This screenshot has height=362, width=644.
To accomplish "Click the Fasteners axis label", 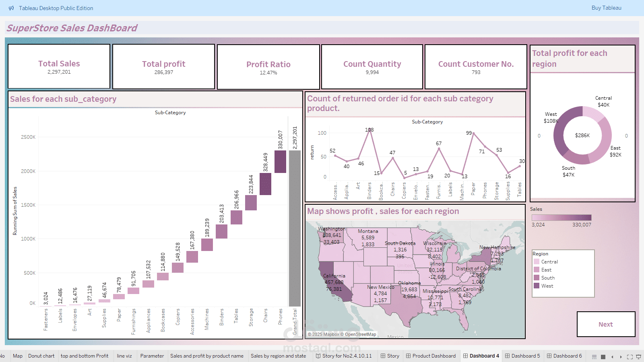I will (x=46, y=320).
